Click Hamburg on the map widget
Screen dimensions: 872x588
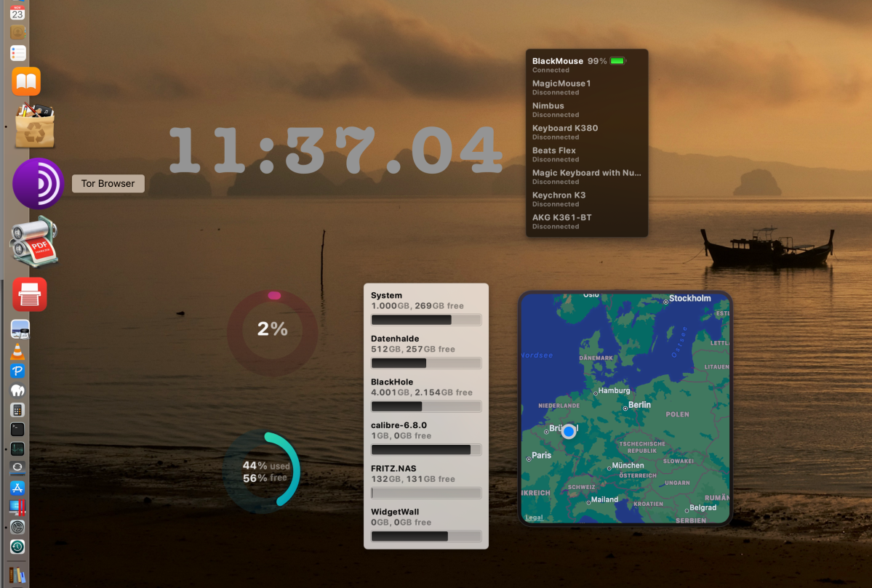click(x=614, y=391)
